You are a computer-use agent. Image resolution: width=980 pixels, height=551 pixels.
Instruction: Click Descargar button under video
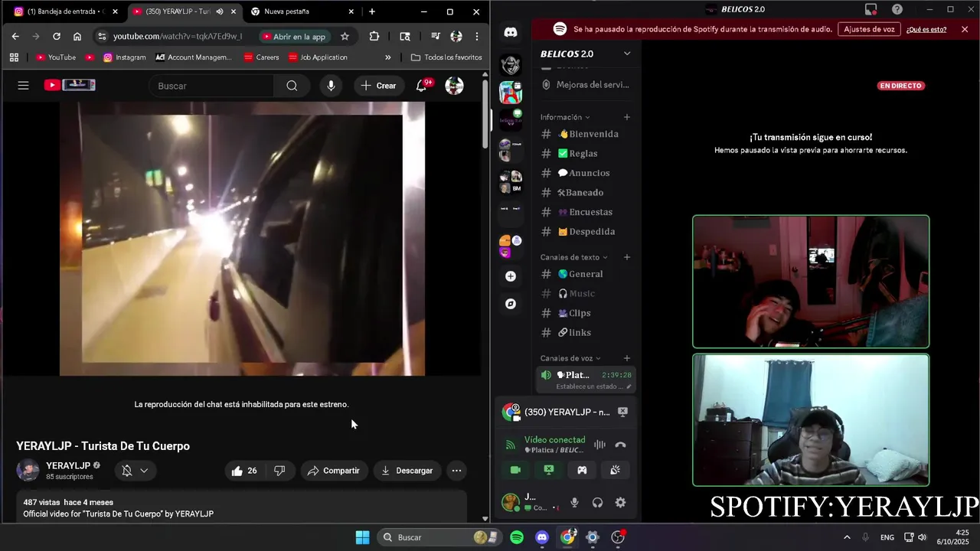click(407, 471)
